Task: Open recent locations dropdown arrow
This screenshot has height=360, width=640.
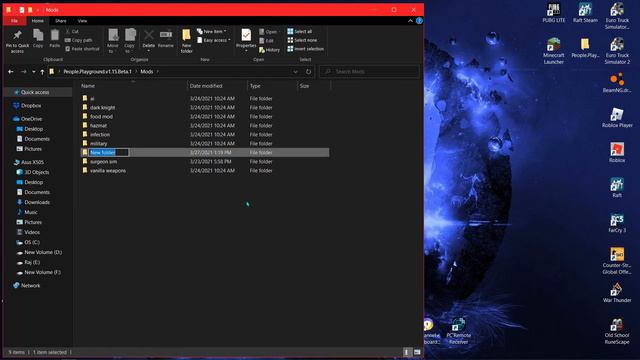Action: pos(33,72)
